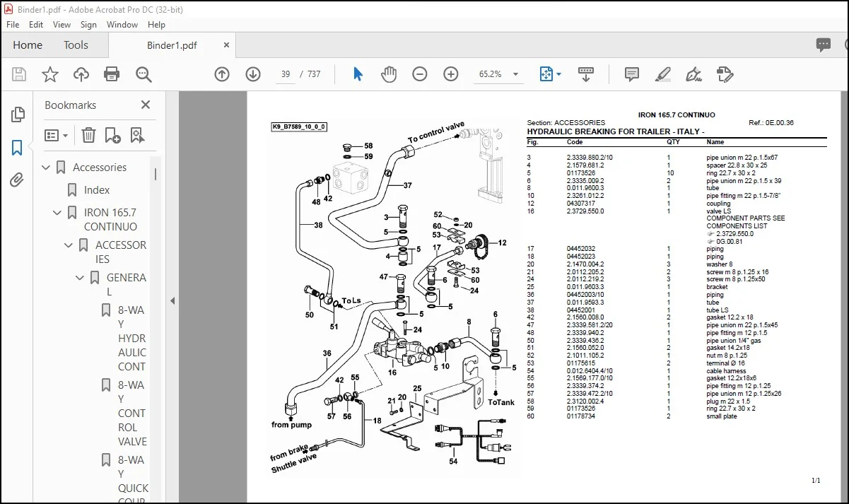849x504 pixels.
Task: Open the read mode keyboard-style tool
Action: 586,74
